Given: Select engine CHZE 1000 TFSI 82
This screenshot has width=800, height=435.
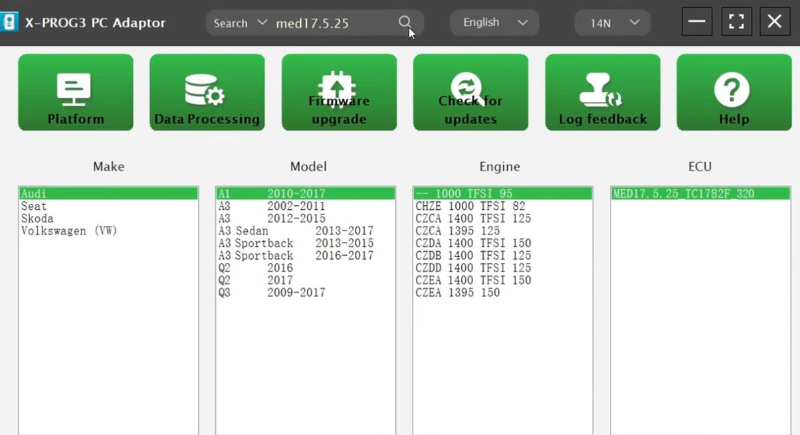Looking at the screenshot, I should (503, 206).
